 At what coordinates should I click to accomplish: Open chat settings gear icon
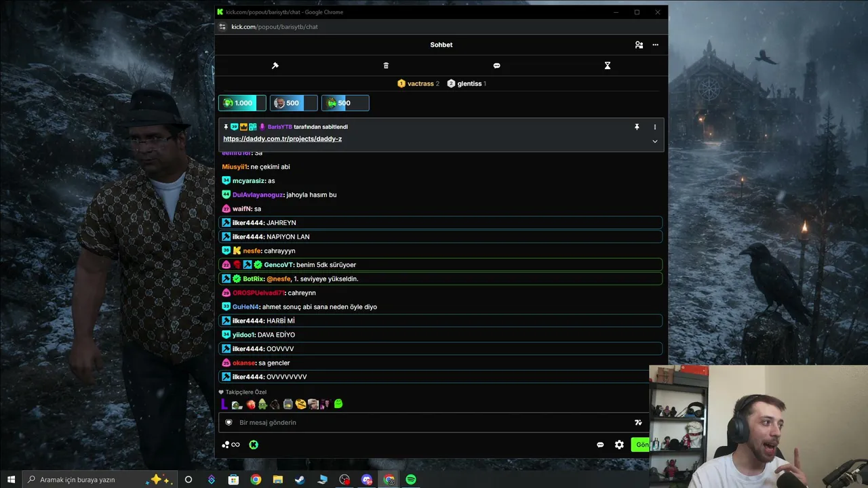619,445
